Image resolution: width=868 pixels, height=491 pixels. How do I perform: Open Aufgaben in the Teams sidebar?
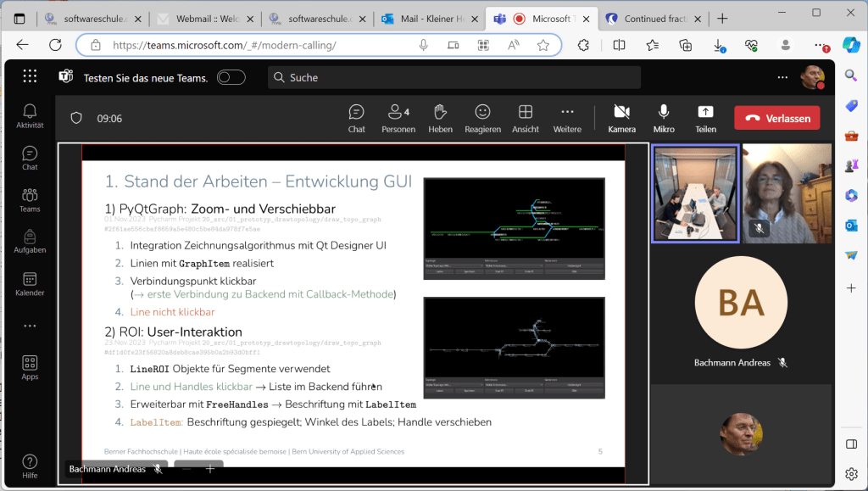(x=30, y=242)
